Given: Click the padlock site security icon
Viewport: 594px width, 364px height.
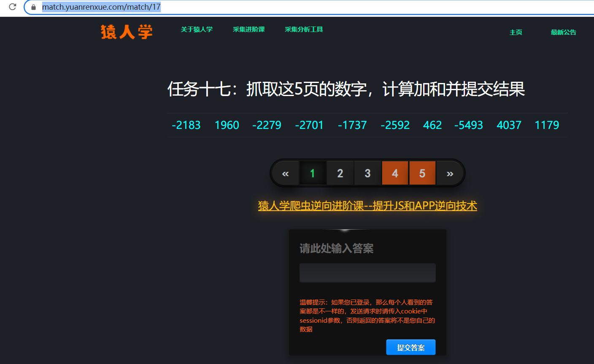Looking at the screenshot, I should click(33, 7).
